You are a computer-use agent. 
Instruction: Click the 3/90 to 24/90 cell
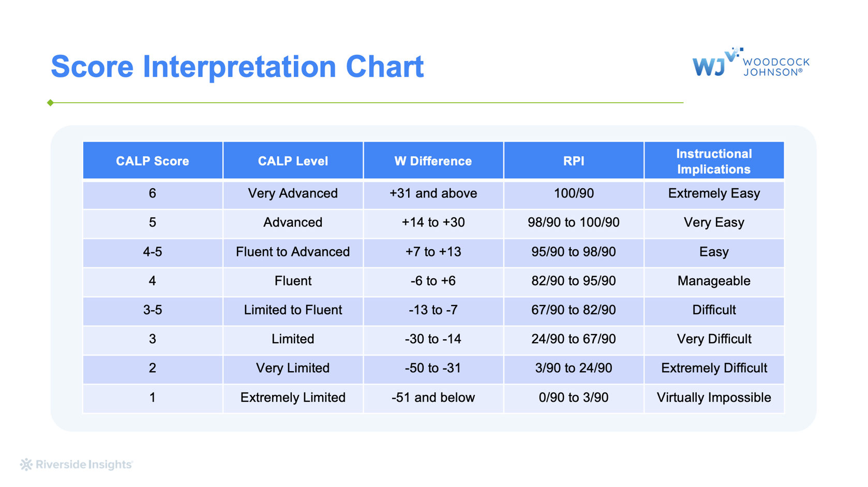[x=573, y=368]
